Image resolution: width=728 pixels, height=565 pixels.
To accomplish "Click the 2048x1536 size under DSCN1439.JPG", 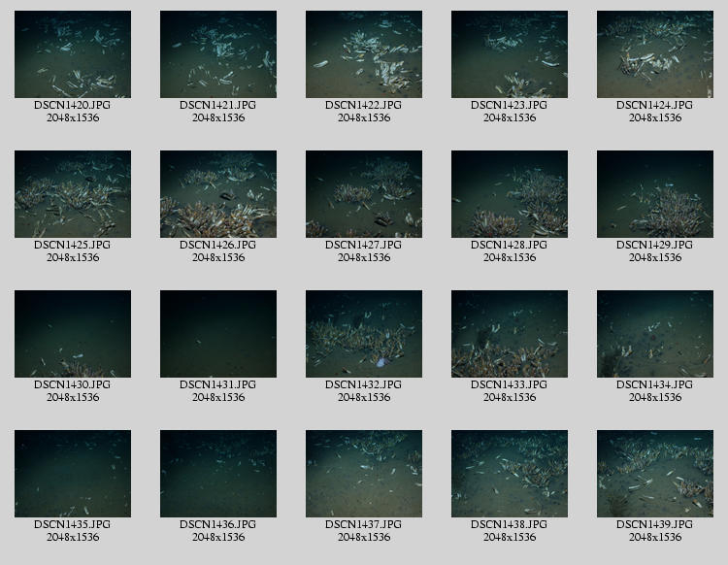I will point(655,537).
